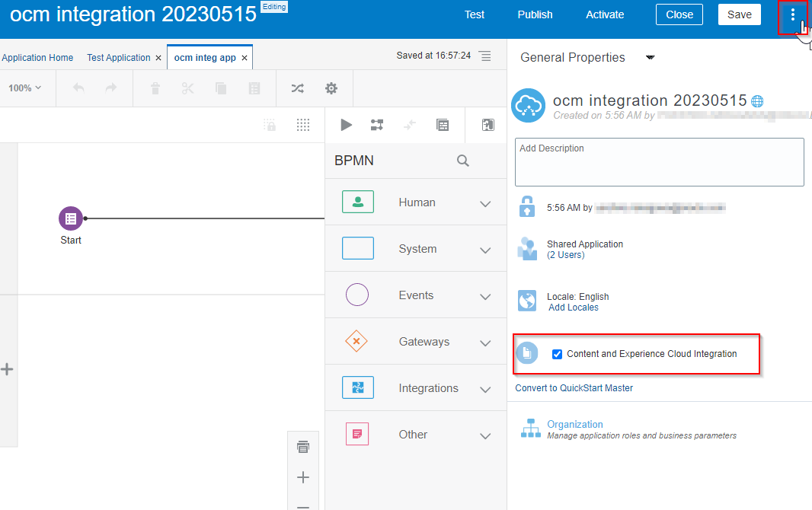Click the flow diagram icon beside play

click(x=377, y=125)
